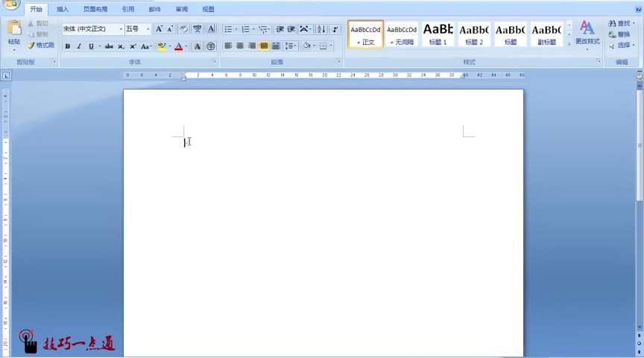This screenshot has height=358, width=644.
Task: Click the Replace (替换) icon
Action: click(612, 34)
